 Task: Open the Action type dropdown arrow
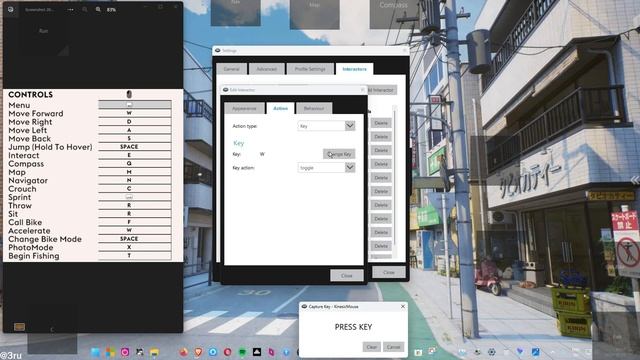[x=350, y=126]
